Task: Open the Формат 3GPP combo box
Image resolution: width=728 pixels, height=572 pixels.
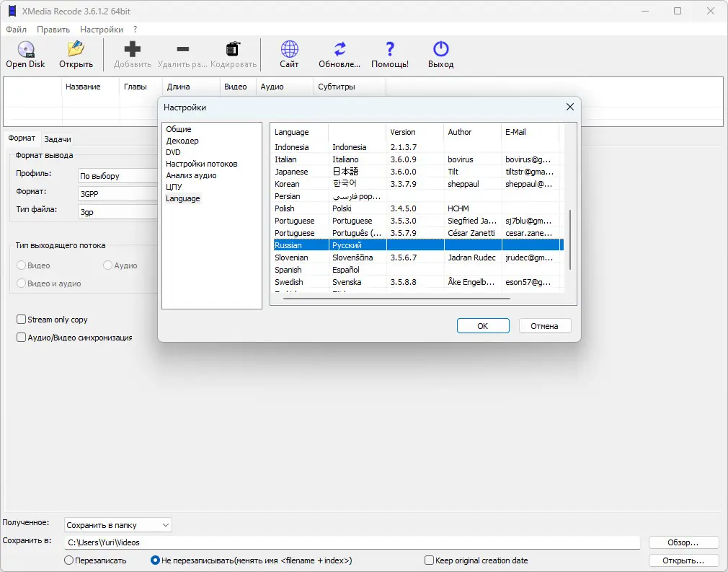Action: coord(118,194)
